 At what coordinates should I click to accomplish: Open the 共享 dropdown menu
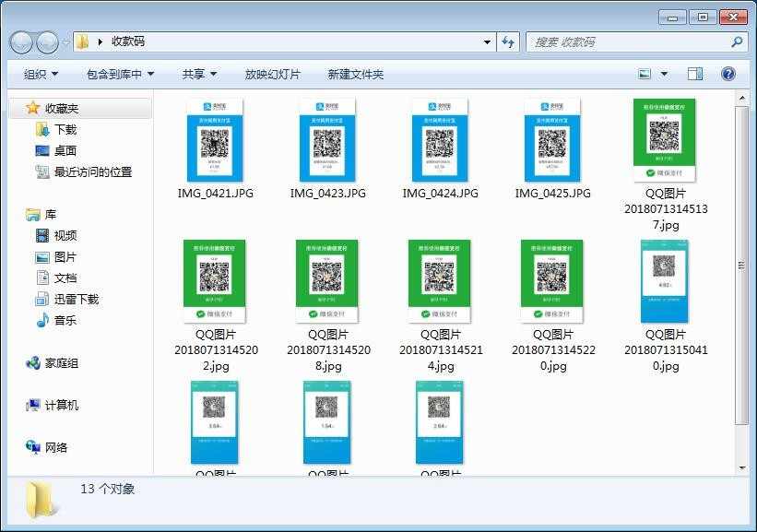pos(199,75)
